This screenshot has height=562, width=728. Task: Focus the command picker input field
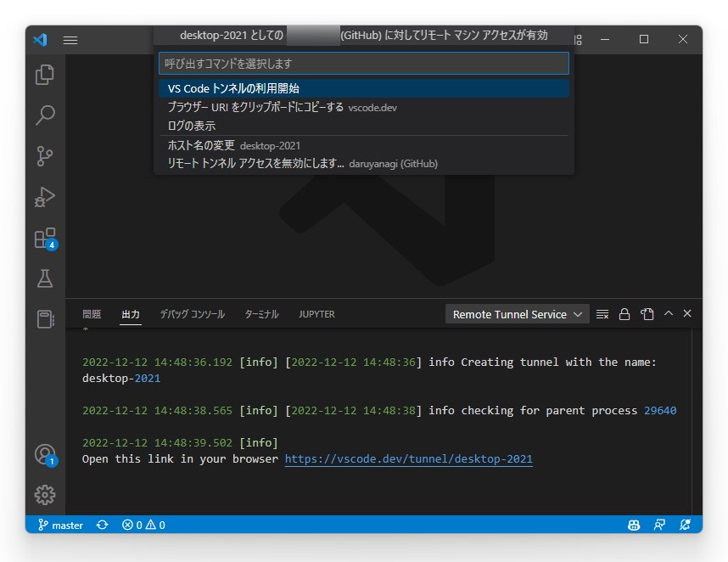point(363,63)
